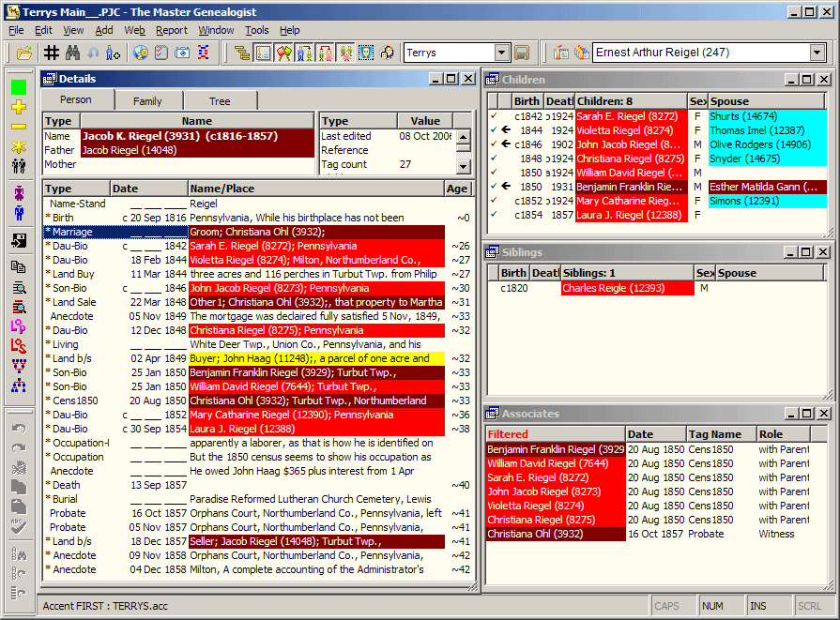Click the blue male figure icon

(18, 213)
